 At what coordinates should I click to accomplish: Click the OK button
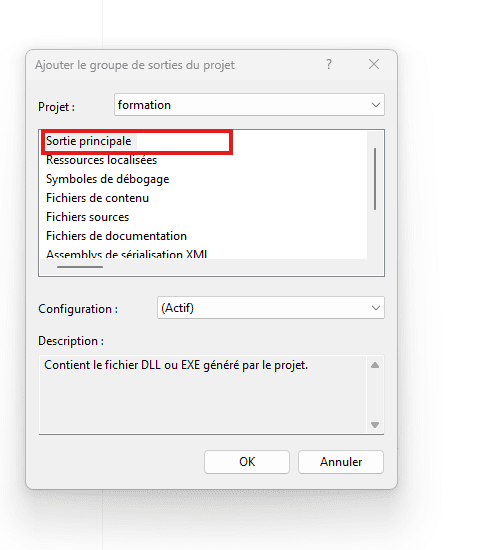tap(247, 462)
